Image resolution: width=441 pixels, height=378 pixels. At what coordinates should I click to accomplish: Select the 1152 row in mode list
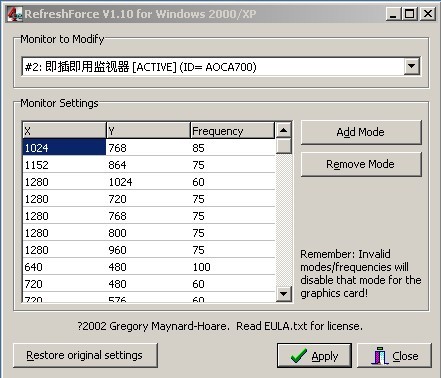(x=149, y=165)
